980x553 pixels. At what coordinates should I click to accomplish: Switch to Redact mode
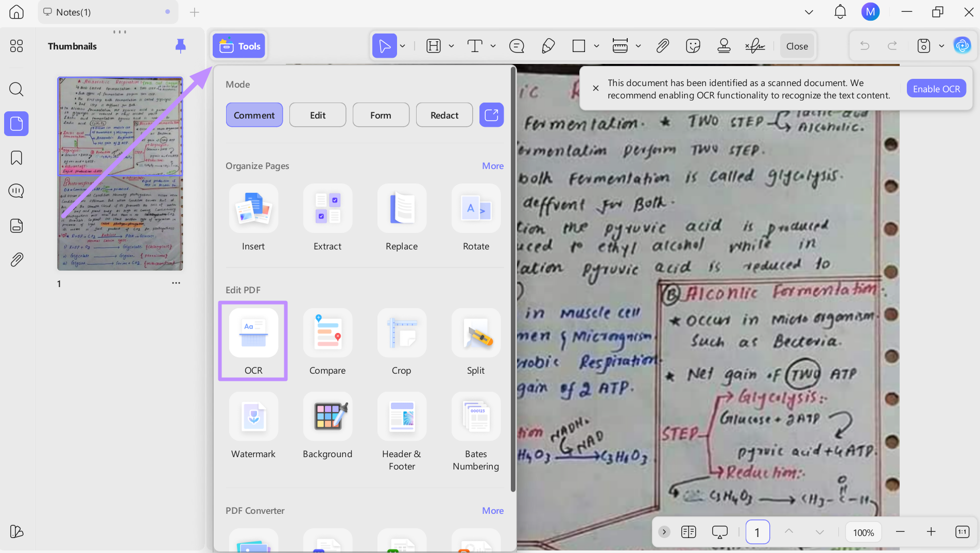(x=444, y=115)
